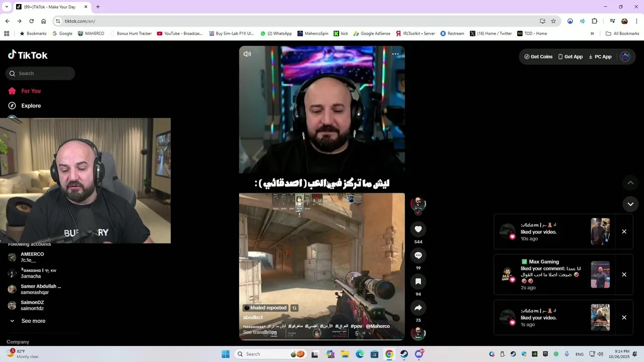
Task: Click the TikTok logo
Action: pyautogui.click(x=28, y=55)
